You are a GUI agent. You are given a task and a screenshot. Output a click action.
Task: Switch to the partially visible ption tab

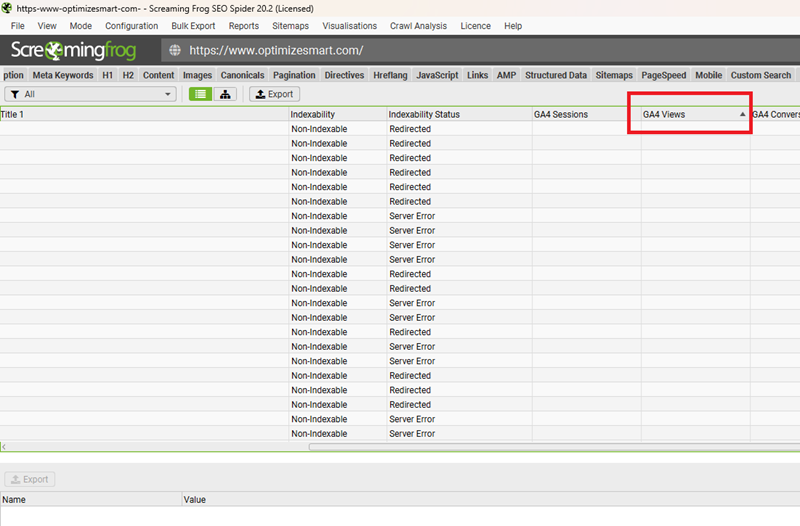[x=14, y=75]
